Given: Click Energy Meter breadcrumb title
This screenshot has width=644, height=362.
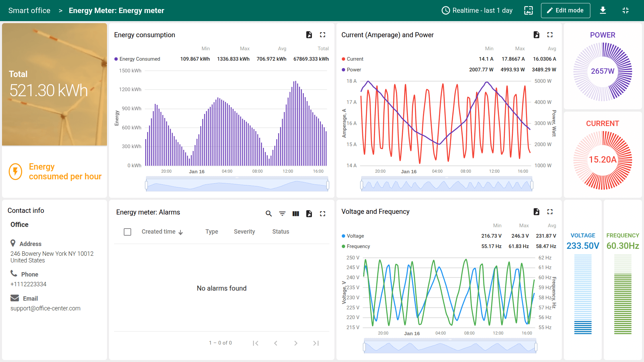Looking at the screenshot, I should [x=116, y=10].
